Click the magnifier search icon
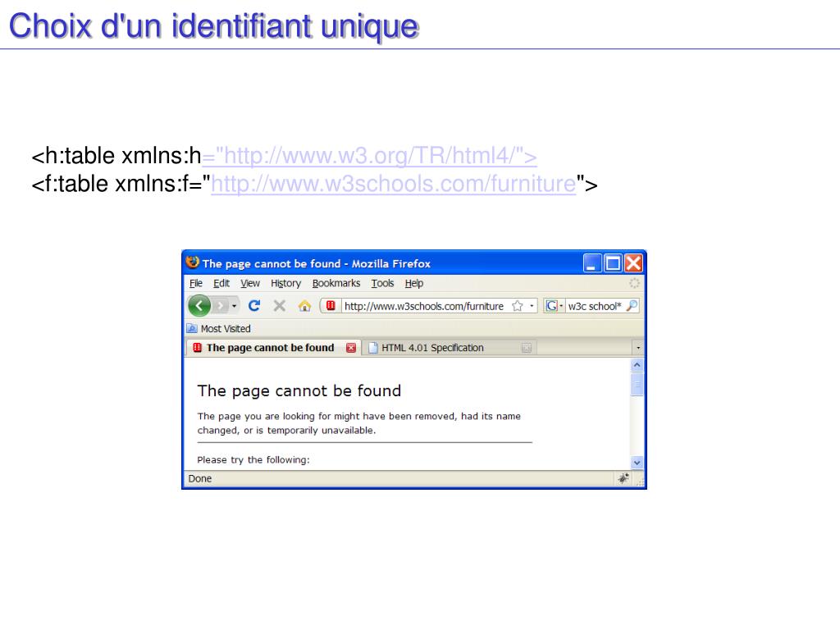Screen dimensions: 840x630 point(632,305)
